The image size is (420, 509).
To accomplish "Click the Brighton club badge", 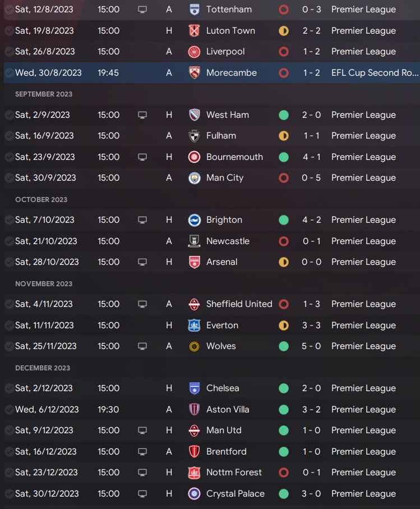I will coord(195,220).
